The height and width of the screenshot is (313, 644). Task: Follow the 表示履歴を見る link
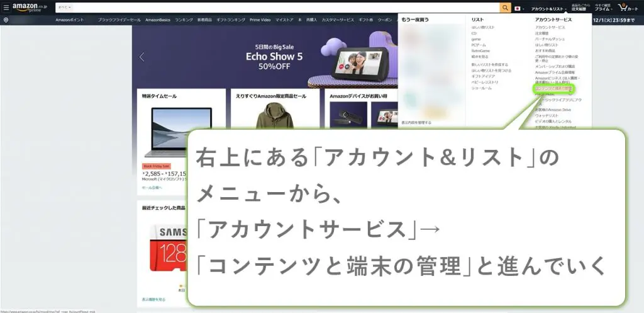[153, 299]
